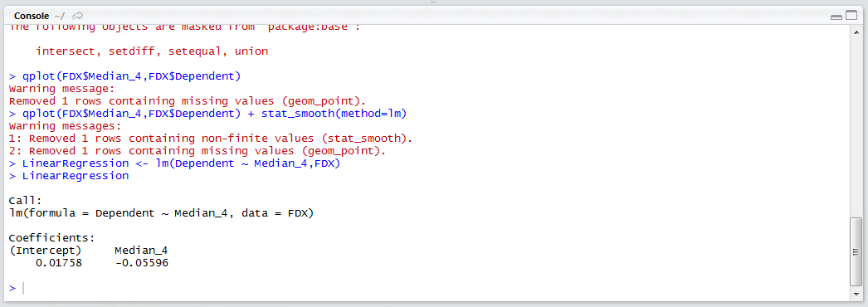868x307 pixels.
Task: Open the current working directory arrow icon
Action: click(x=78, y=16)
